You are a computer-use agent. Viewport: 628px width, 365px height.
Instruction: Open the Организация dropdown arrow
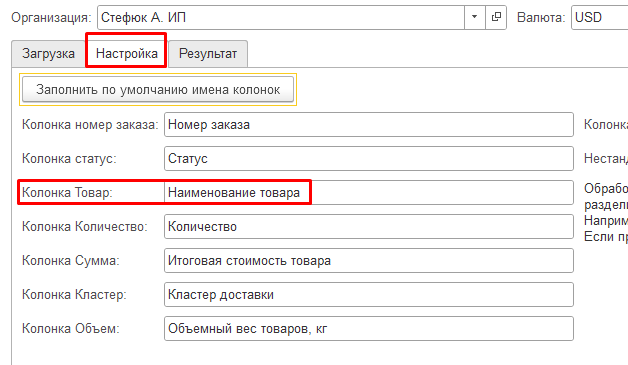coord(475,17)
